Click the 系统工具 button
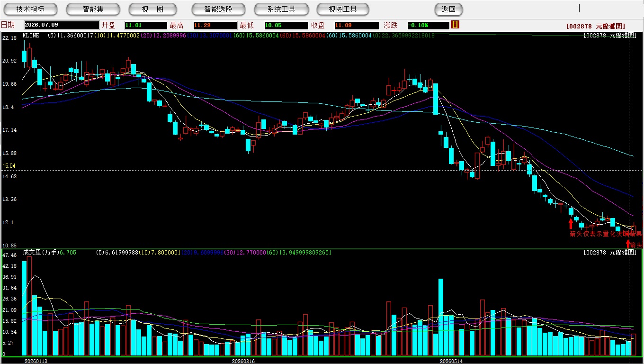This screenshot has width=644, height=364. tap(281, 9)
